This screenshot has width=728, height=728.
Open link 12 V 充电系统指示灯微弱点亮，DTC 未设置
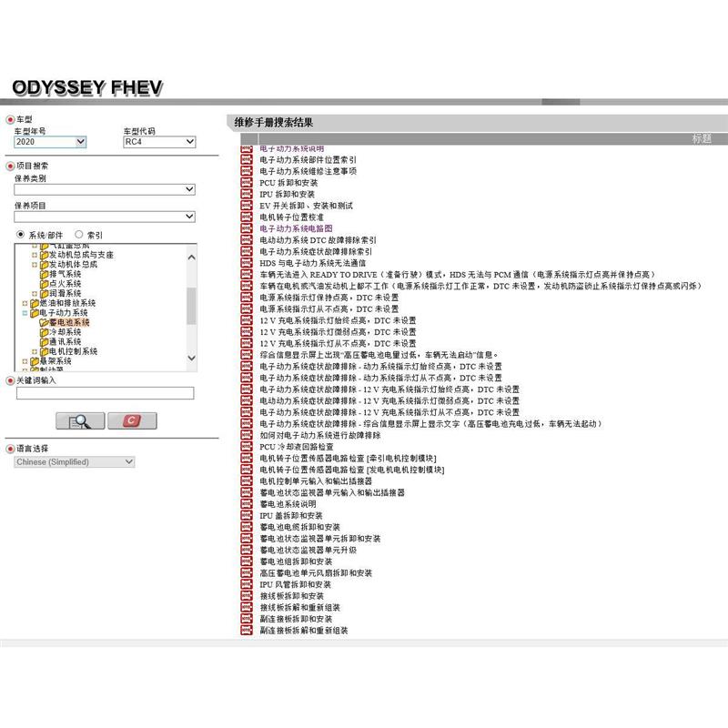coord(338,332)
